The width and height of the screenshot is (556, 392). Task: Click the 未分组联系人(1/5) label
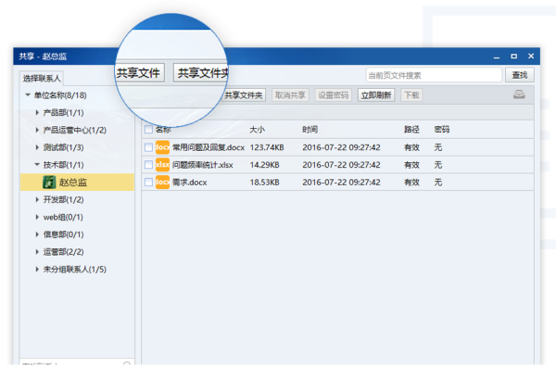pos(75,269)
